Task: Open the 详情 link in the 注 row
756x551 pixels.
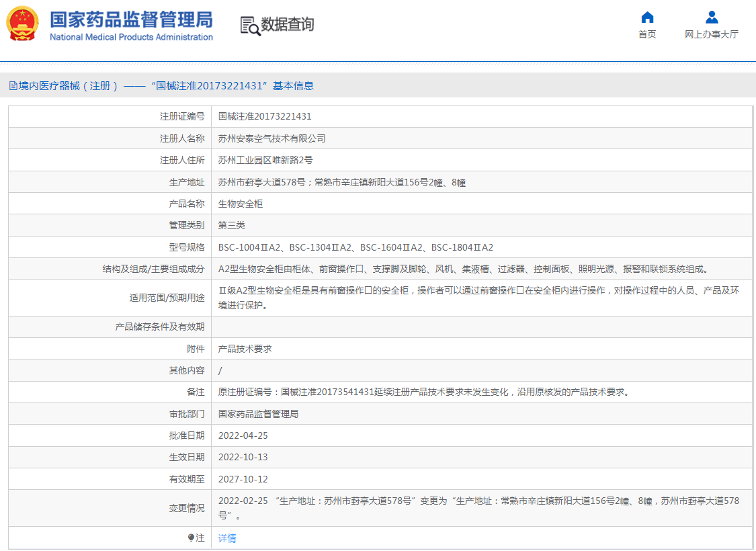Action: click(x=228, y=538)
